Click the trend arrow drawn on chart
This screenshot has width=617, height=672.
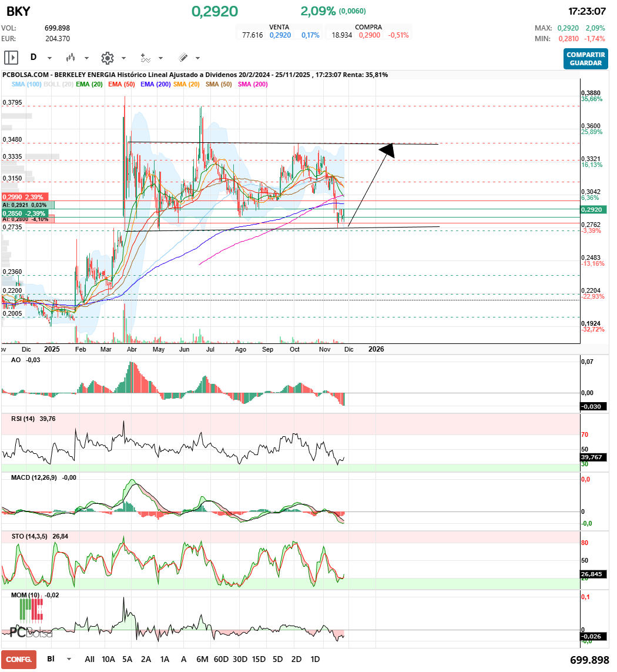click(x=370, y=185)
